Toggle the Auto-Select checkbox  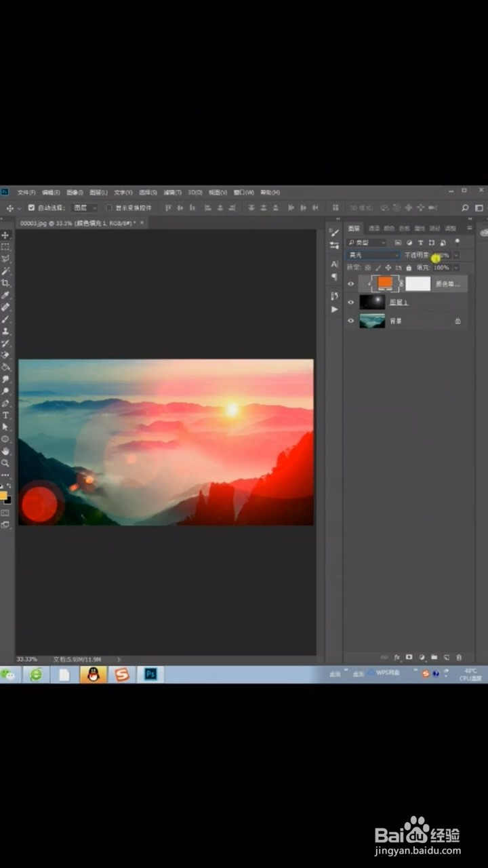pyautogui.click(x=31, y=208)
